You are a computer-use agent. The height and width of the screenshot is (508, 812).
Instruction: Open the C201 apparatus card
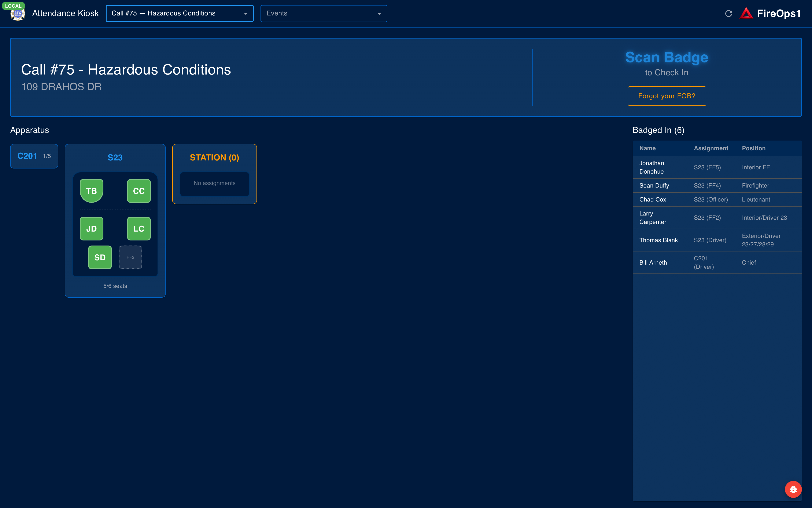click(x=34, y=156)
